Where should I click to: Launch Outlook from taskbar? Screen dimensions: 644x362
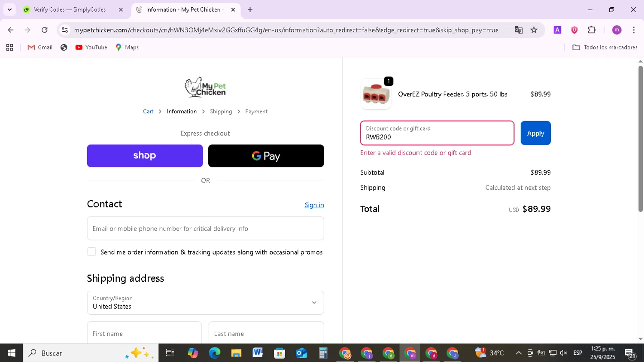[x=301, y=353]
